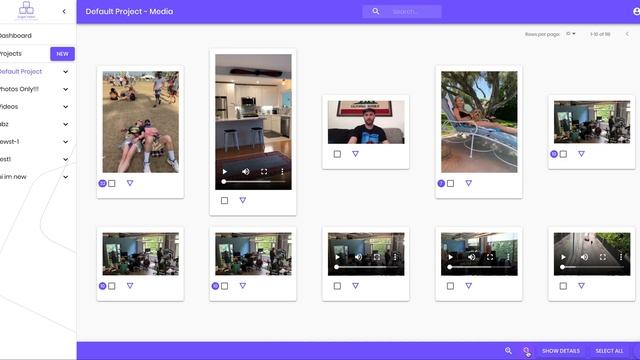Click the triangle icon under the festival field photo
Screen dimensions: 640x360
130,183
